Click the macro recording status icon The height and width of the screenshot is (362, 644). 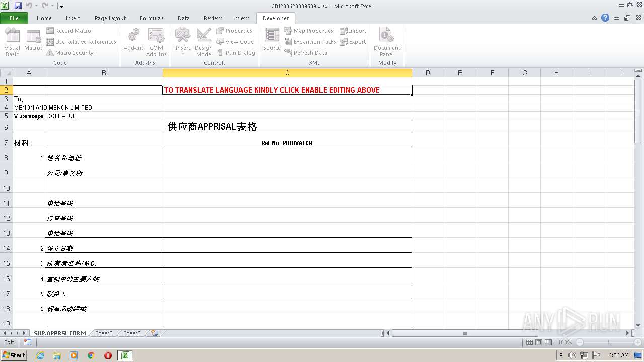27,342
